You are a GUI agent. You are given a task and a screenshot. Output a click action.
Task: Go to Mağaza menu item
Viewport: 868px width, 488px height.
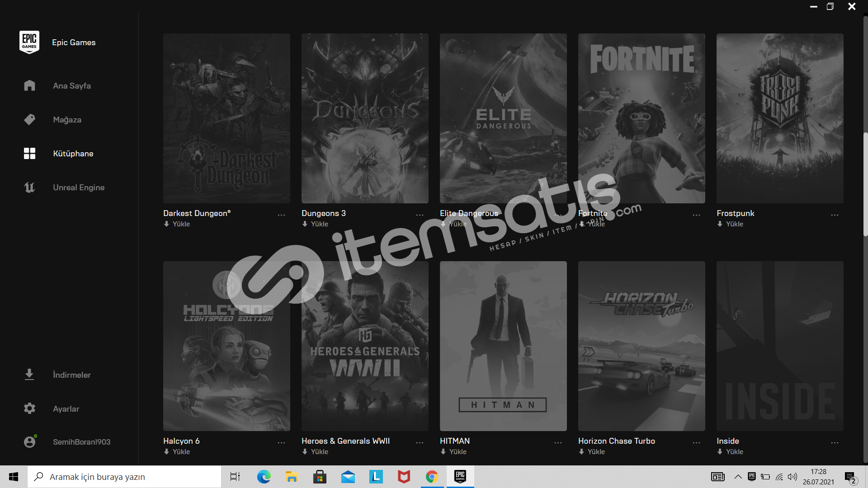tap(67, 119)
